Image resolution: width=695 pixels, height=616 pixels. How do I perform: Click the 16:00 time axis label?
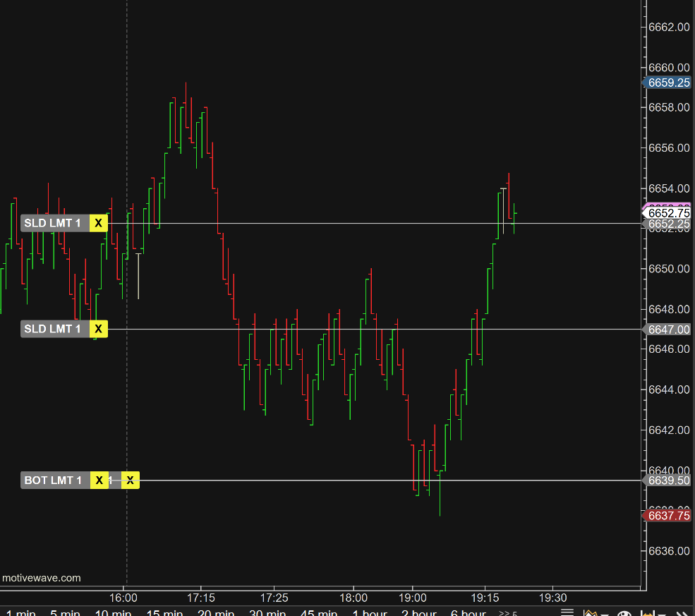[123, 598]
